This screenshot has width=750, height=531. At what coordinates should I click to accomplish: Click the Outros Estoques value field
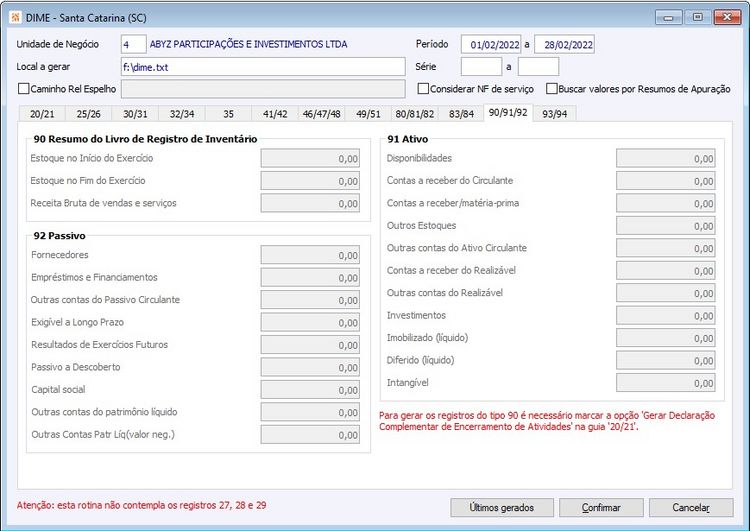click(x=666, y=226)
